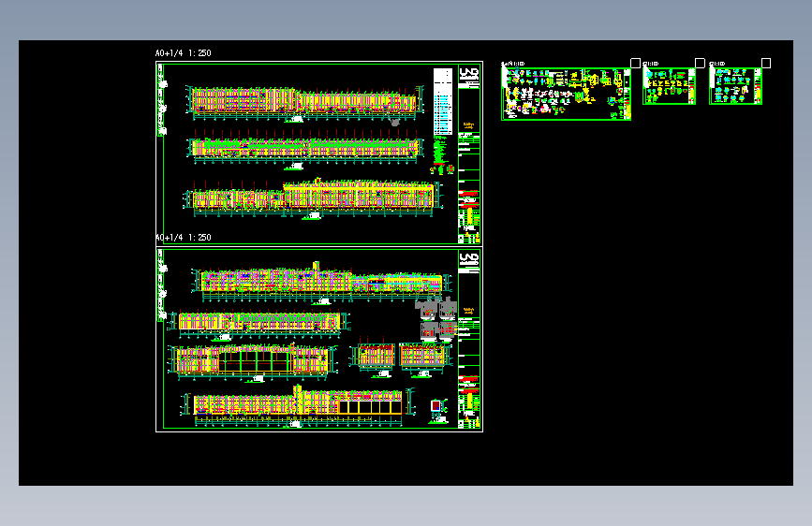Select the bottom elevation drawing in upper sheet
812x526 pixels.
click(x=314, y=197)
